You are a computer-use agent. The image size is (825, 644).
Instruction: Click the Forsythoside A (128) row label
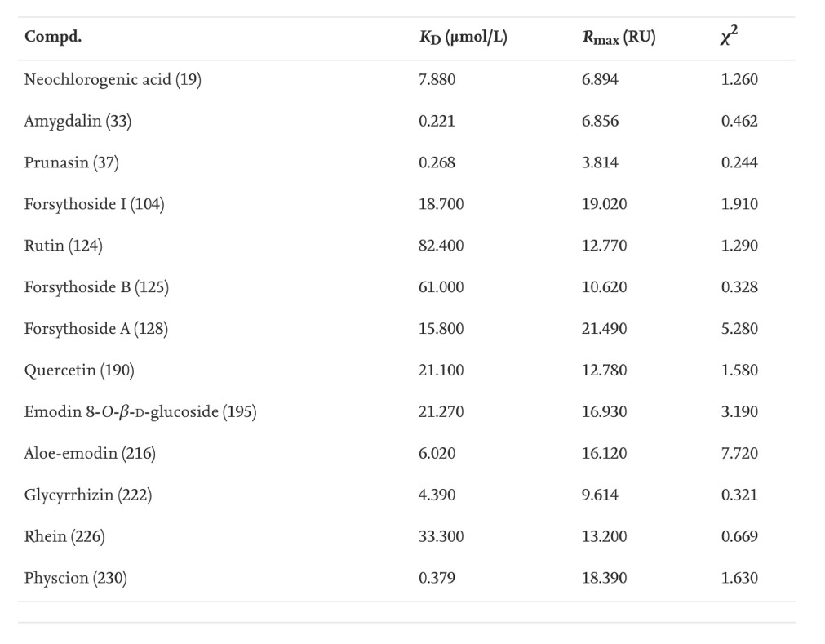[x=96, y=329]
